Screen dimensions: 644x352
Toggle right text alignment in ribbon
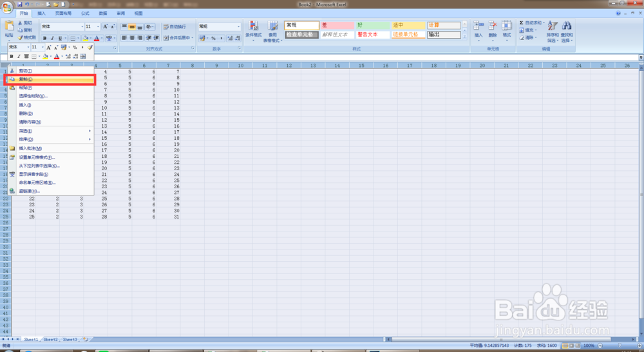click(140, 38)
